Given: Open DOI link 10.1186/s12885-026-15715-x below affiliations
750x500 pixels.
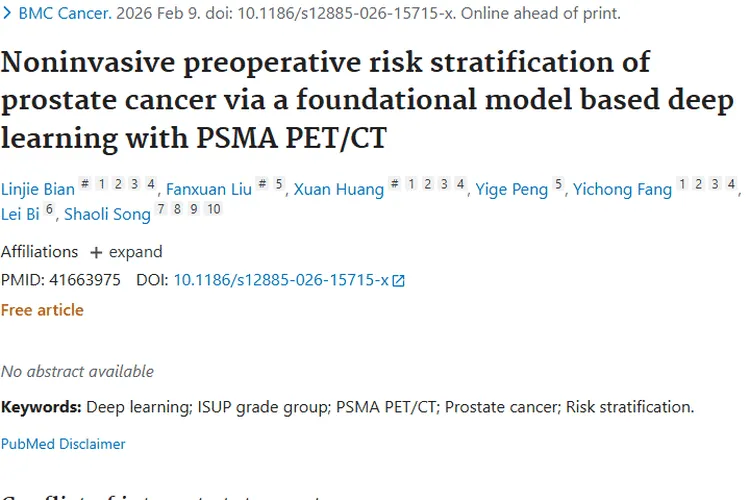Looking at the screenshot, I should (281, 280).
